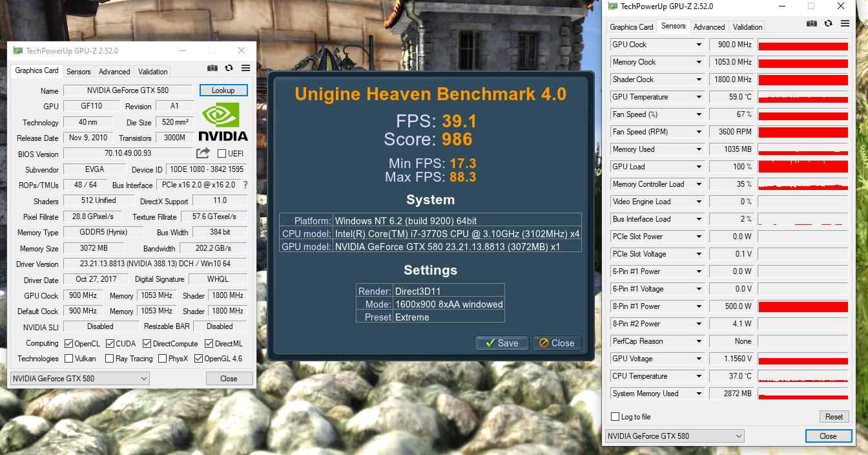
Task: Open 8-Pin #1 Power sensor dropdown arrow
Action: click(699, 306)
